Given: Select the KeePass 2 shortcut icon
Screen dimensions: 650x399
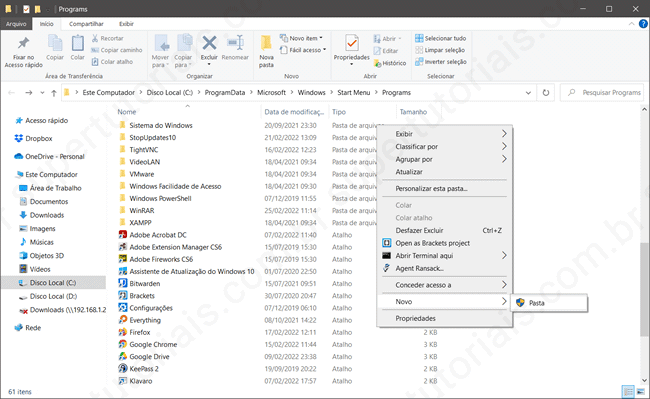Looking at the screenshot, I should click(x=123, y=369).
